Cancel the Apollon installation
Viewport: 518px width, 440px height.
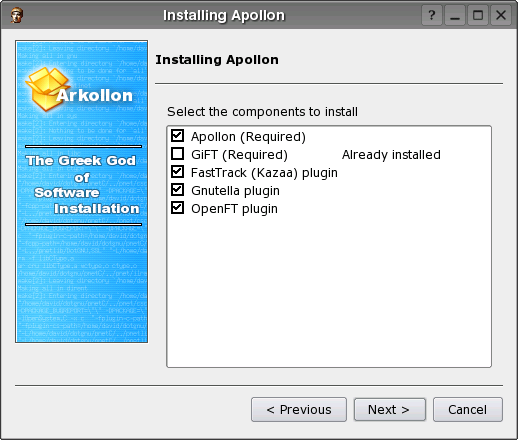point(468,409)
